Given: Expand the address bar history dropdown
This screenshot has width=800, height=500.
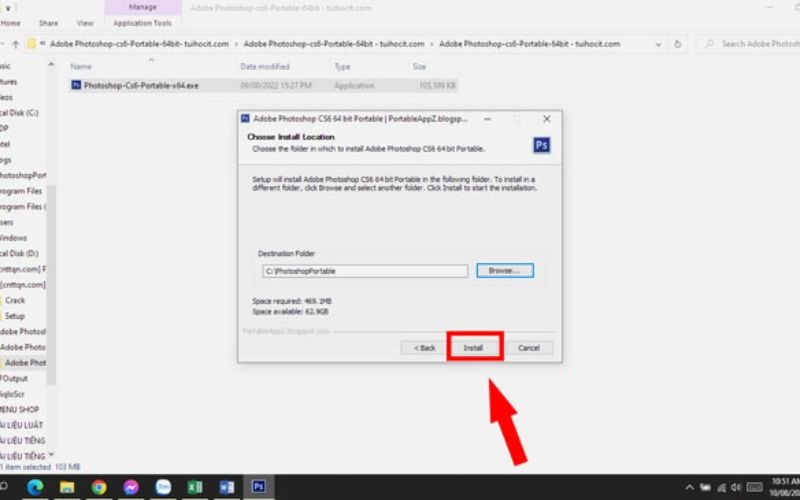Looking at the screenshot, I should pyautogui.click(x=658, y=44).
